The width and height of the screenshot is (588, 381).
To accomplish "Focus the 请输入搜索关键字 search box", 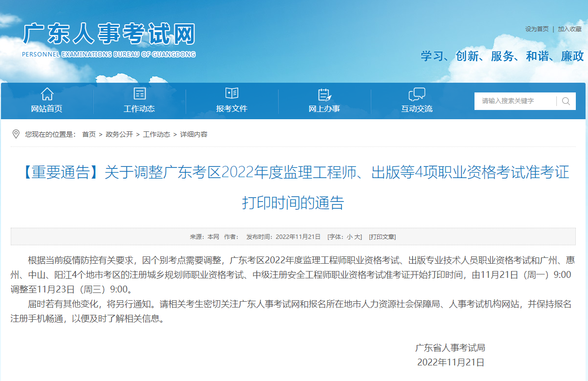I will coord(515,101).
